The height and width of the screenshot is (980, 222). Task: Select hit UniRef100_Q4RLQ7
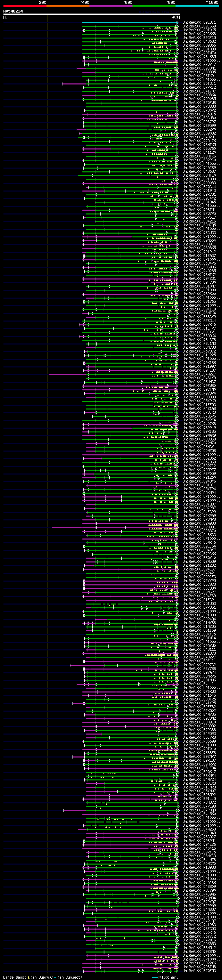199,921
